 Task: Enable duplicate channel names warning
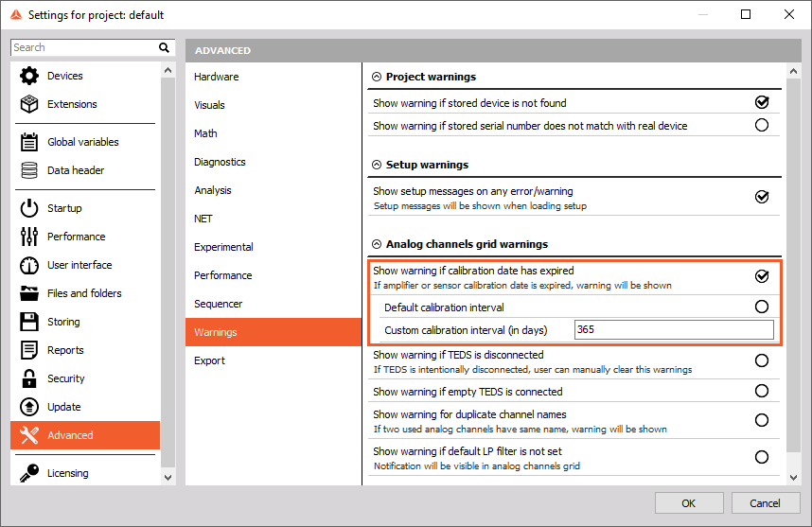click(761, 420)
